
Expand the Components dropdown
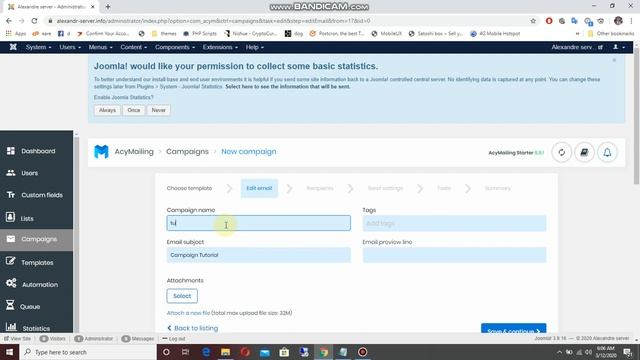point(175,47)
